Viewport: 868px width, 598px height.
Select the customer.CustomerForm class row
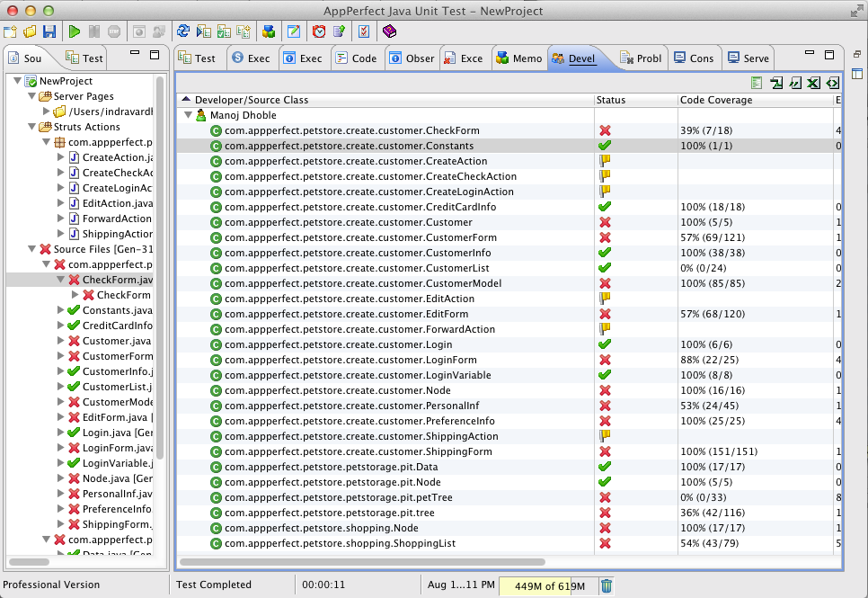click(x=509, y=237)
